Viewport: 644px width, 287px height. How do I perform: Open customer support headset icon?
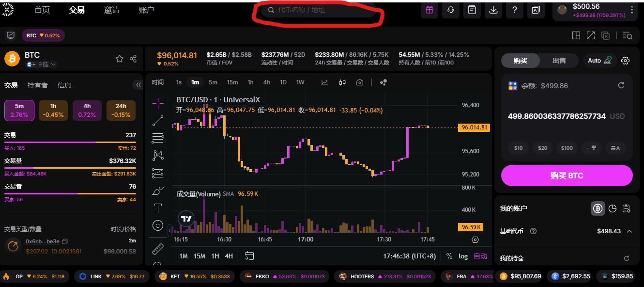click(x=451, y=10)
